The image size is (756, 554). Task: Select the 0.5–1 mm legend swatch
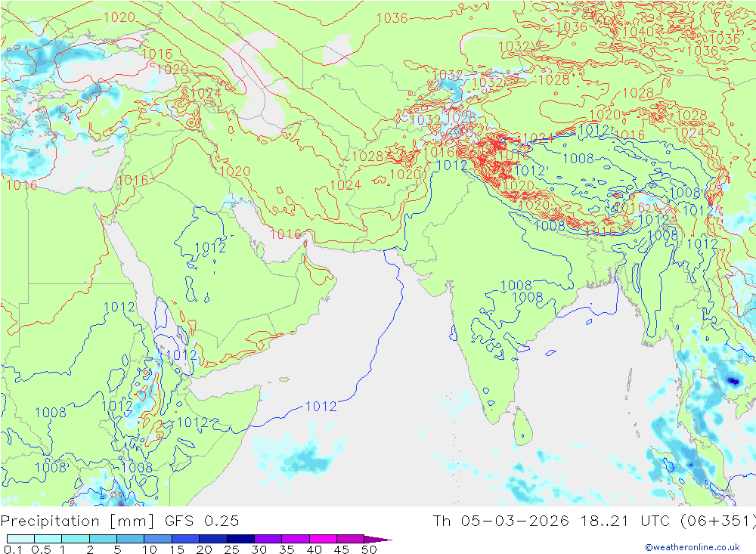tap(48, 539)
